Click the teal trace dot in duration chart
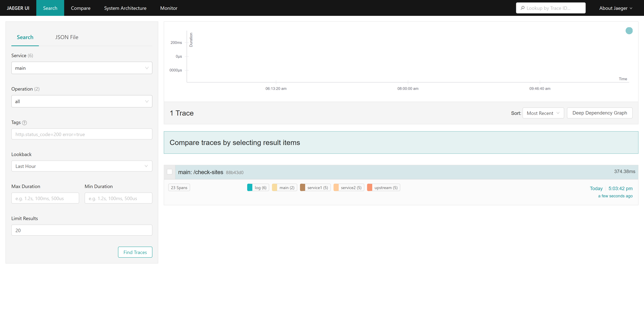The height and width of the screenshot is (331, 644). tap(629, 30)
